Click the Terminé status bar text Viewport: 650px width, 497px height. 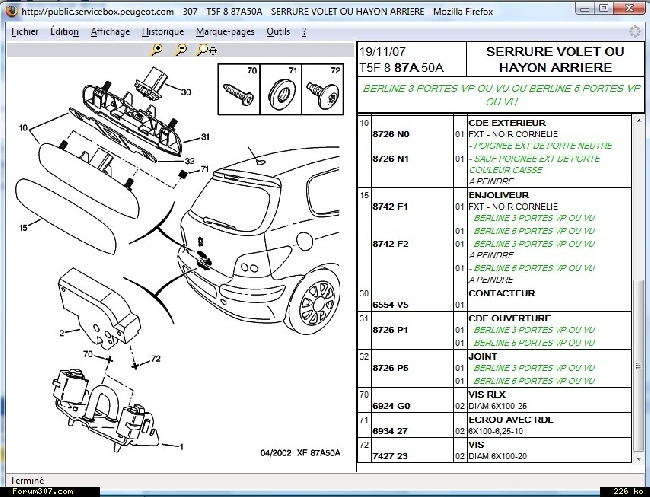click(27, 481)
